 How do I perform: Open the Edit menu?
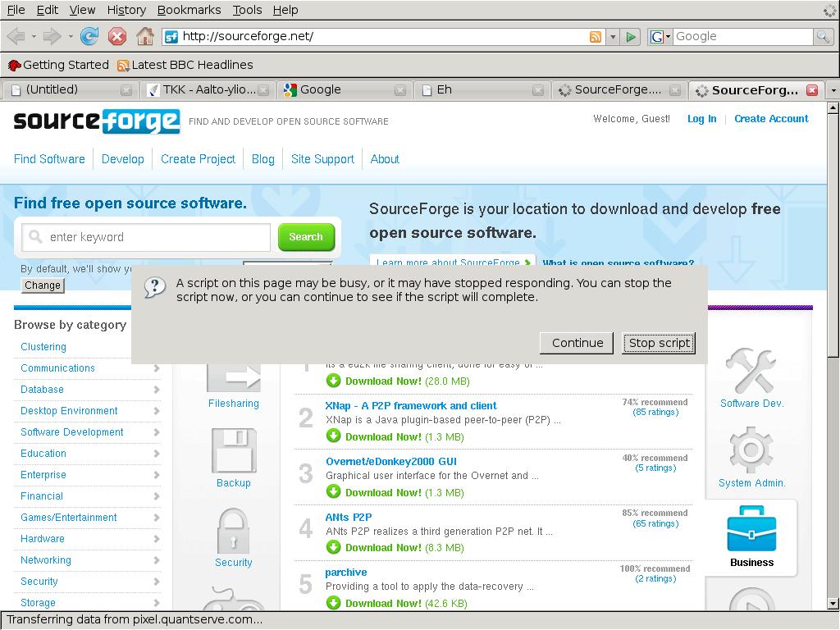pyautogui.click(x=47, y=10)
